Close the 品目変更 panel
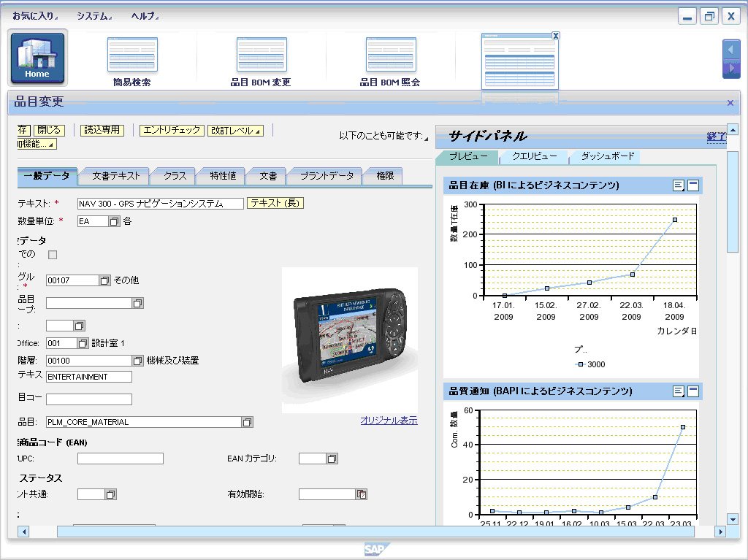The image size is (748, 560). (x=730, y=102)
